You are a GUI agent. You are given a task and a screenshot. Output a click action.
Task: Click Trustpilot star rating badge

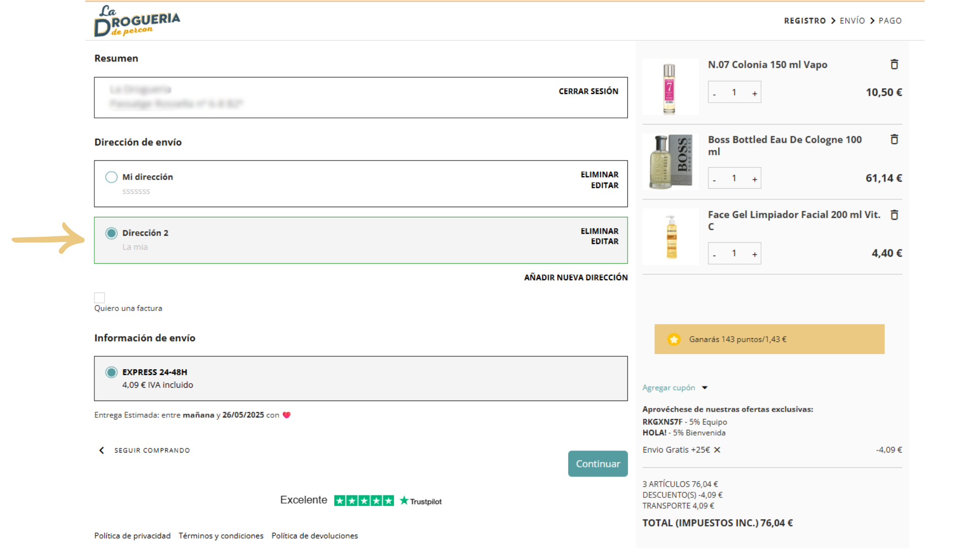click(363, 500)
